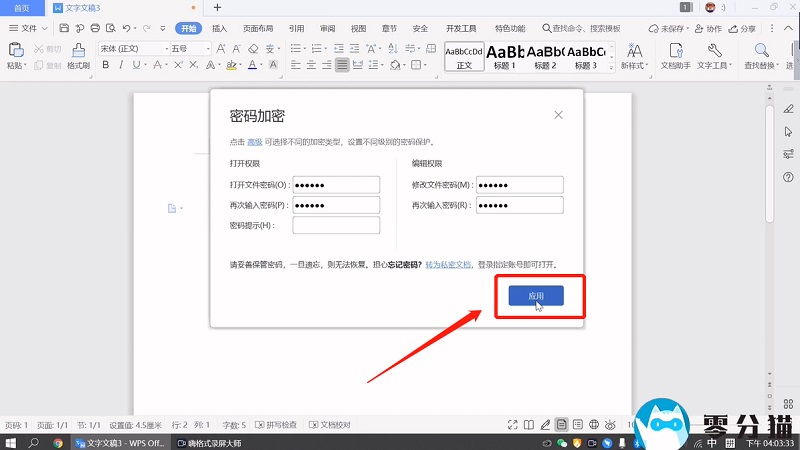Toggle document proofreading (文档校对) in status bar
This screenshot has width=800, height=450.
coord(329,425)
